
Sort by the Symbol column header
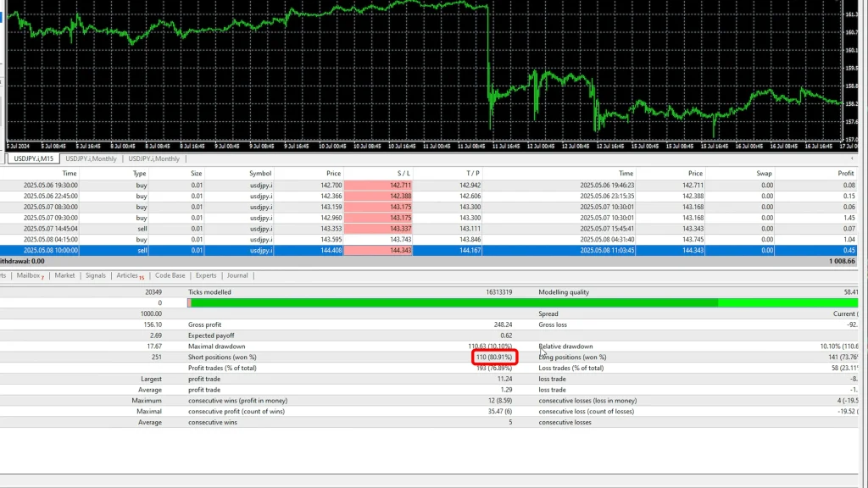coord(260,173)
